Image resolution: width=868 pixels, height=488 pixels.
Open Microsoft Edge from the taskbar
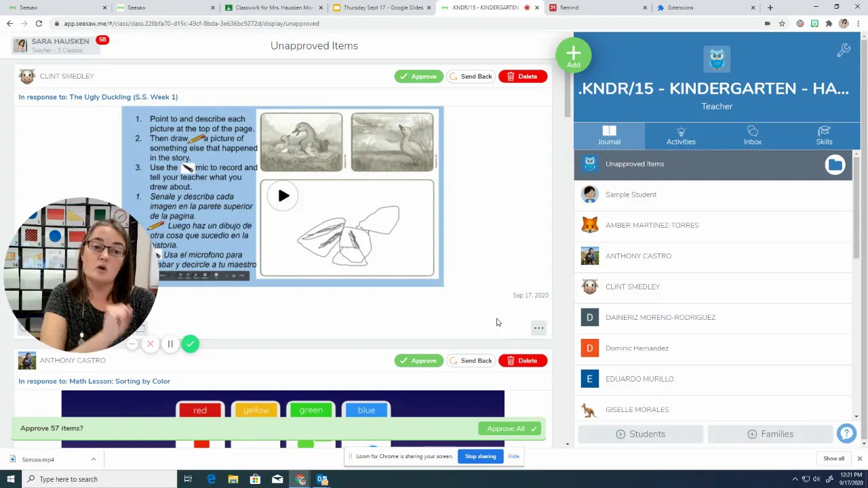pyautogui.click(x=211, y=479)
